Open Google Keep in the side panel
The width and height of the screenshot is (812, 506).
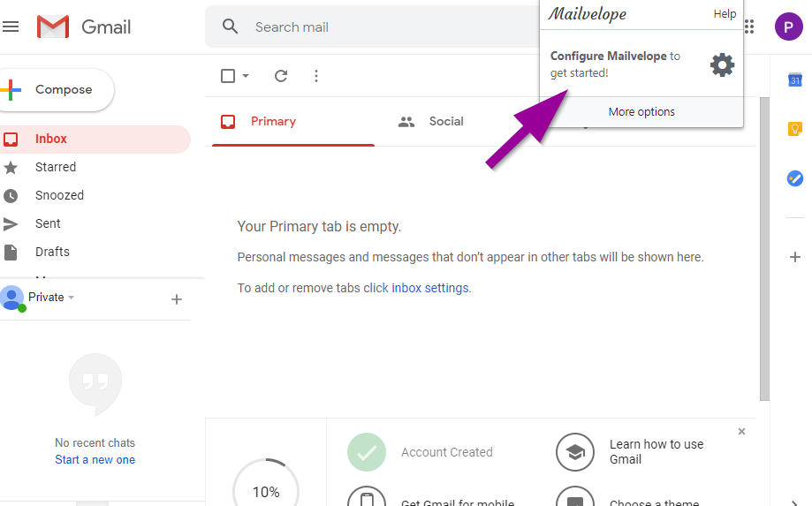[x=794, y=129]
